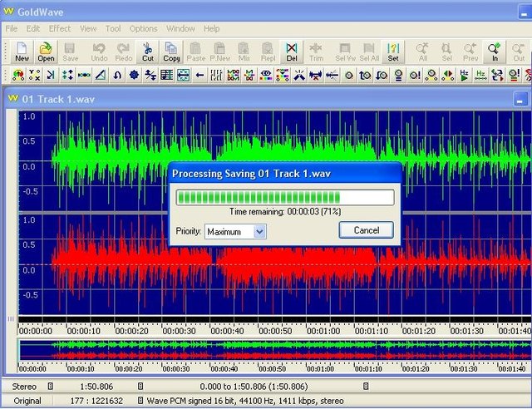Open the View menu
This screenshot has width=532, height=409.
click(88, 29)
